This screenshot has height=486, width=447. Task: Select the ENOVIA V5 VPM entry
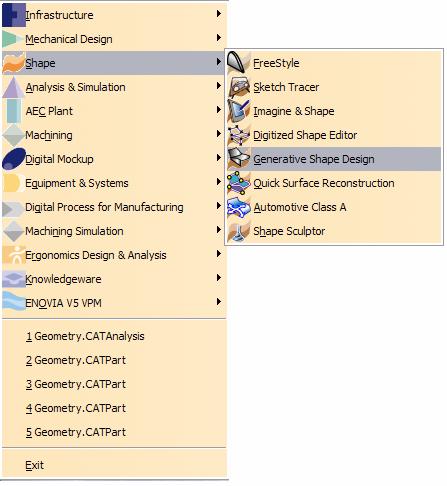pos(114,303)
